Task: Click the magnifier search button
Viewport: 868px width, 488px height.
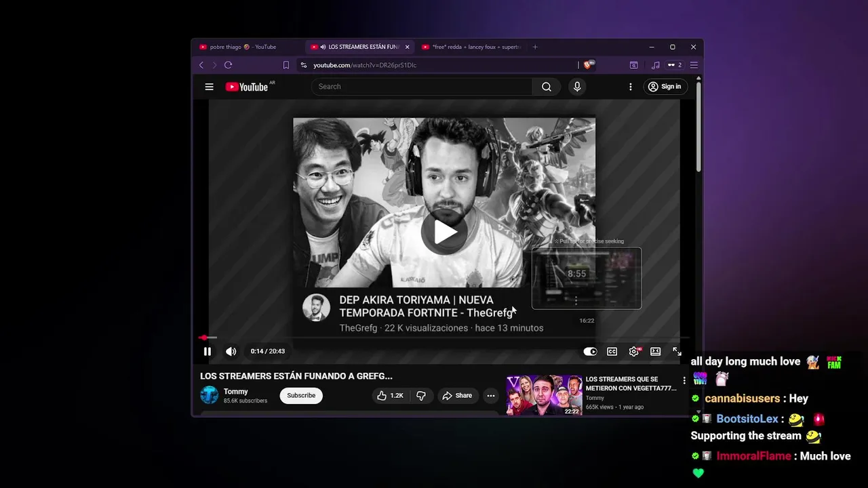Action: tap(546, 87)
